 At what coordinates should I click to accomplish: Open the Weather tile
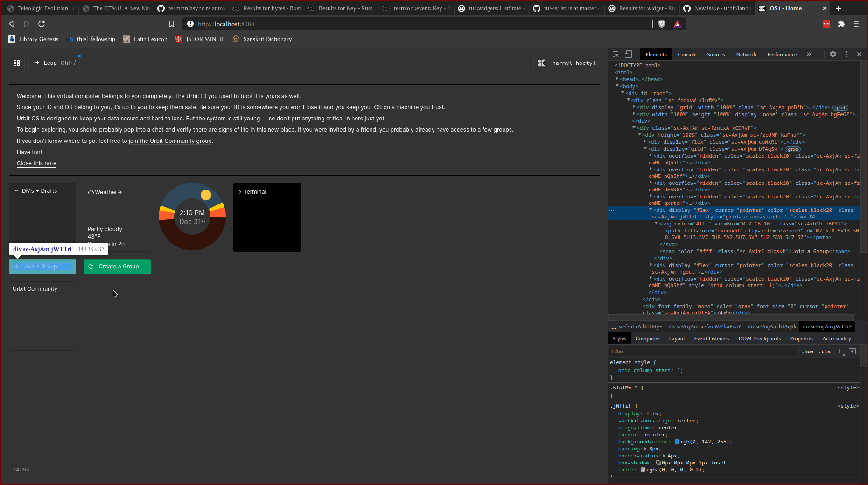pyautogui.click(x=117, y=217)
